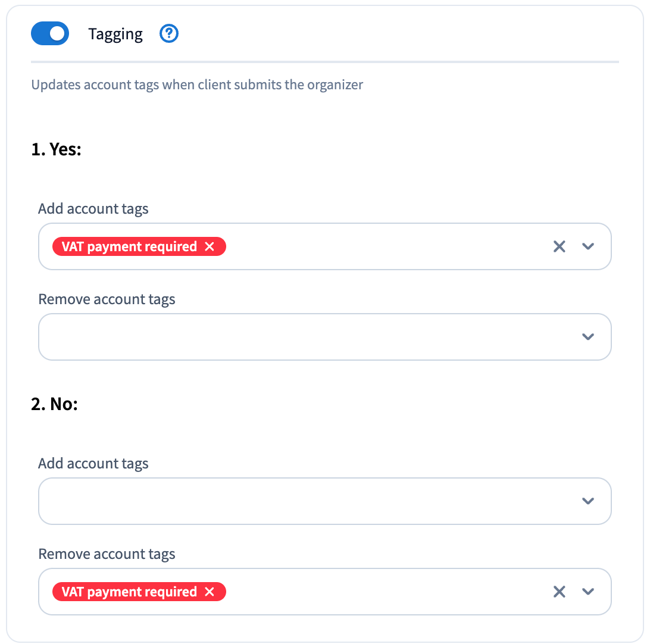Toggle the Tagging switch off
The image size is (650, 644).
pyautogui.click(x=50, y=34)
